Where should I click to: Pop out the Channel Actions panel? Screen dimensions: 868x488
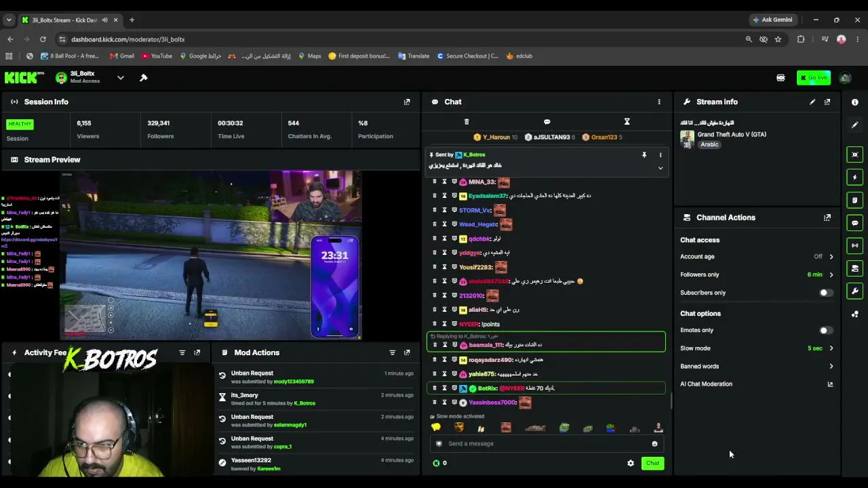click(827, 218)
